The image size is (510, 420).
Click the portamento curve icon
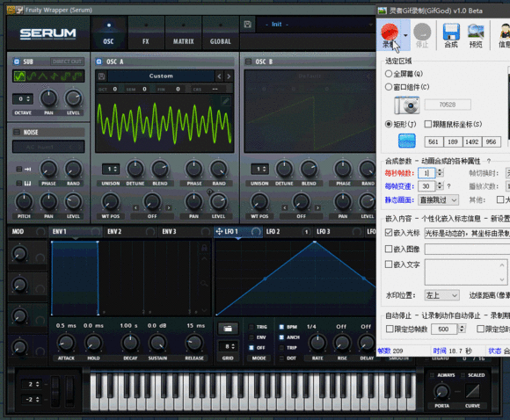(x=472, y=391)
